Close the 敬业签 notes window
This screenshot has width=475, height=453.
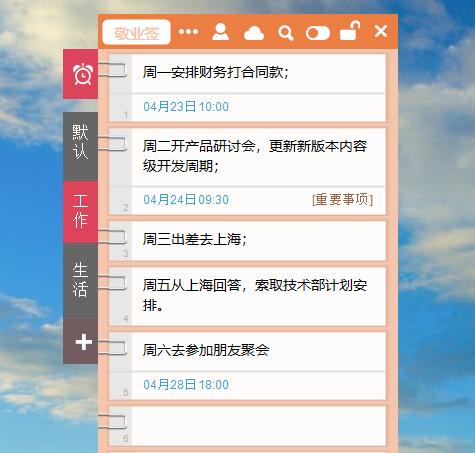point(381,31)
